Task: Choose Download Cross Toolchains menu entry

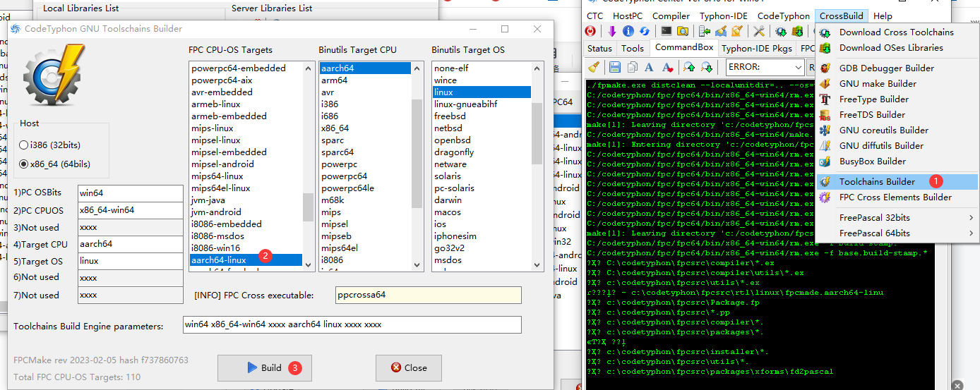Action: point(897,32)
